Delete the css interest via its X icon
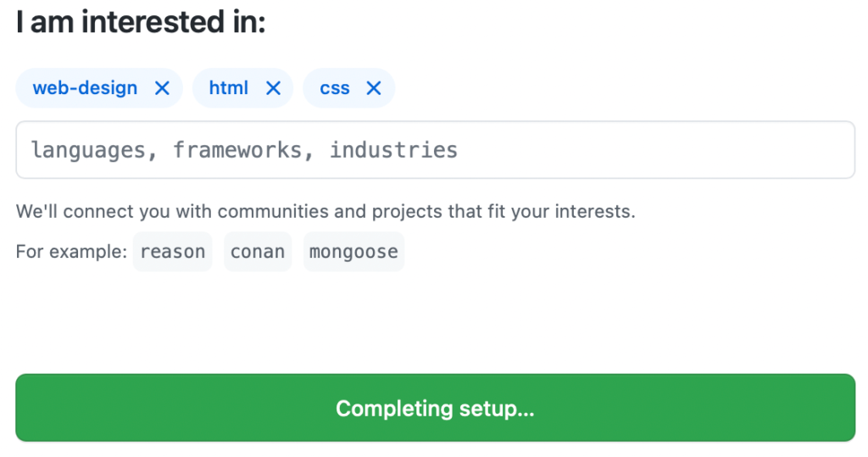 click(374, 88)
